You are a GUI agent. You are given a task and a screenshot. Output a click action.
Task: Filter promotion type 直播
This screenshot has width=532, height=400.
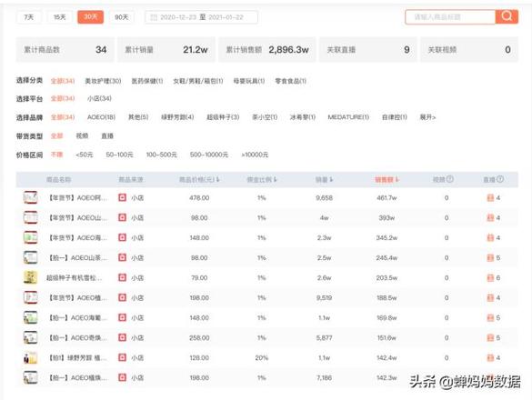tap(107, 135)
